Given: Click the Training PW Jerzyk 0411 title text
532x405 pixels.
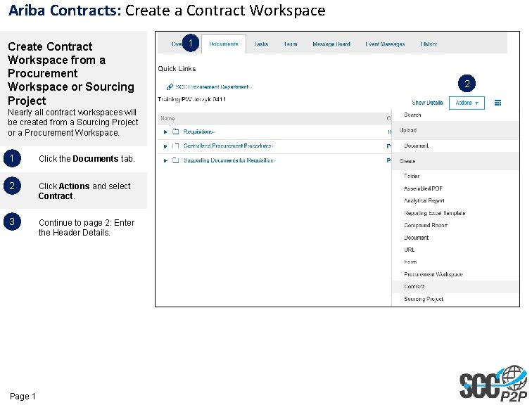Looking at the screenshot, I should pyautogui.click(x=191, y=99).
